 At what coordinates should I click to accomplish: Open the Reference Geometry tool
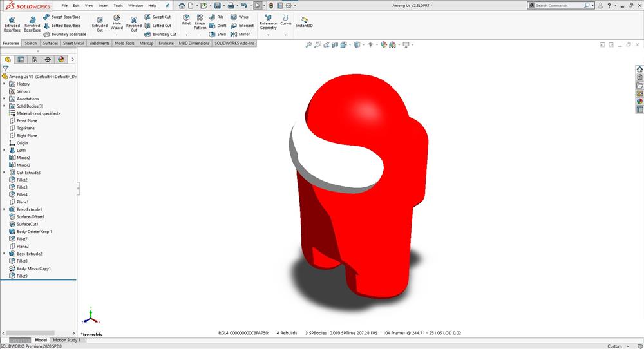click(x=268, y=22)
